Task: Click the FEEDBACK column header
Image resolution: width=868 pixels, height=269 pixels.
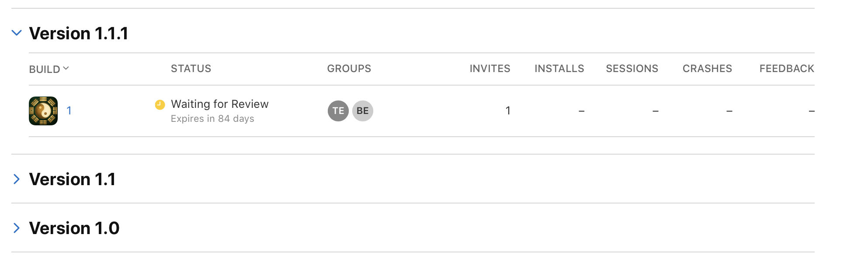Action: (787, 69)
